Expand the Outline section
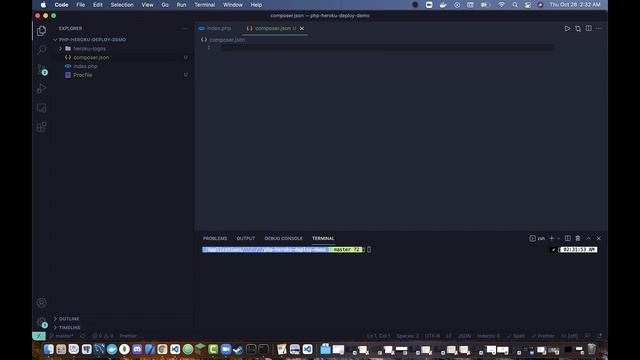Image resolution: width=640 pixels, height=360 pixels. pyautogui.click(x=69, y=319)
